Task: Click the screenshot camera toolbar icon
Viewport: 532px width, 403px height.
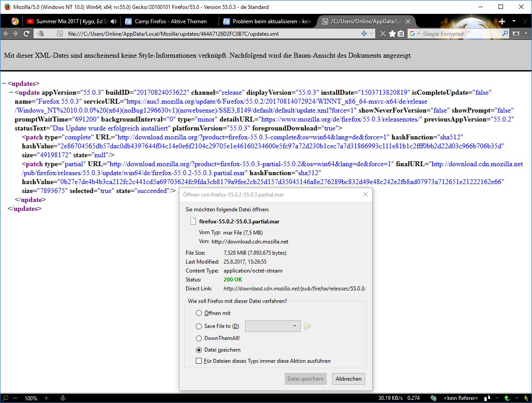Action: [516, 34]
